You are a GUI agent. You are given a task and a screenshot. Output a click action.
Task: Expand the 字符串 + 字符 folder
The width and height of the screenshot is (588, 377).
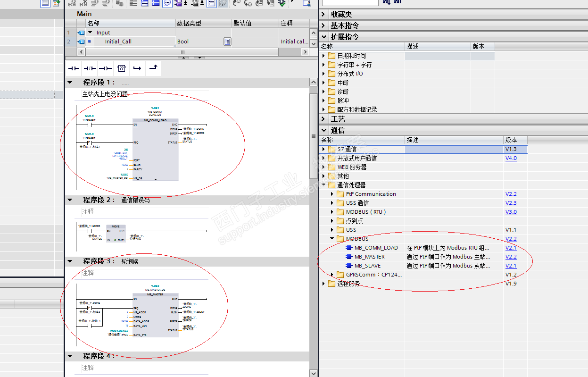(x=324, y=65)
